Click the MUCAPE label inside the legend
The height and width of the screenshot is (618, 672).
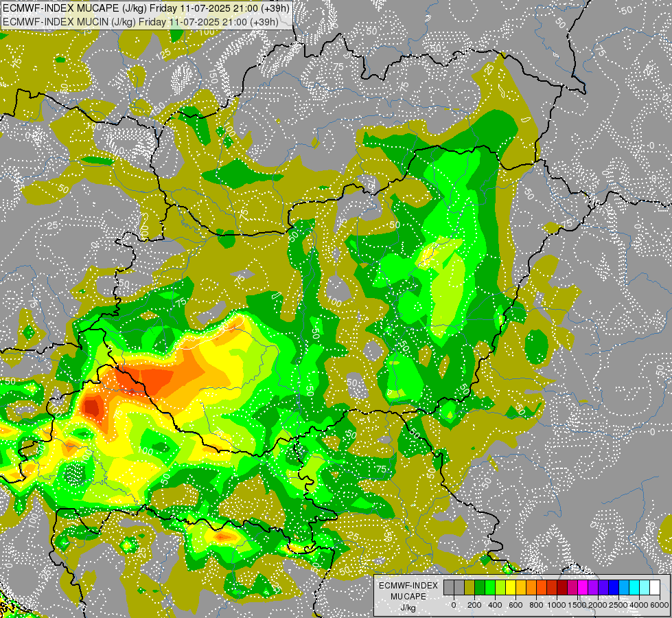tap(408, 597)
